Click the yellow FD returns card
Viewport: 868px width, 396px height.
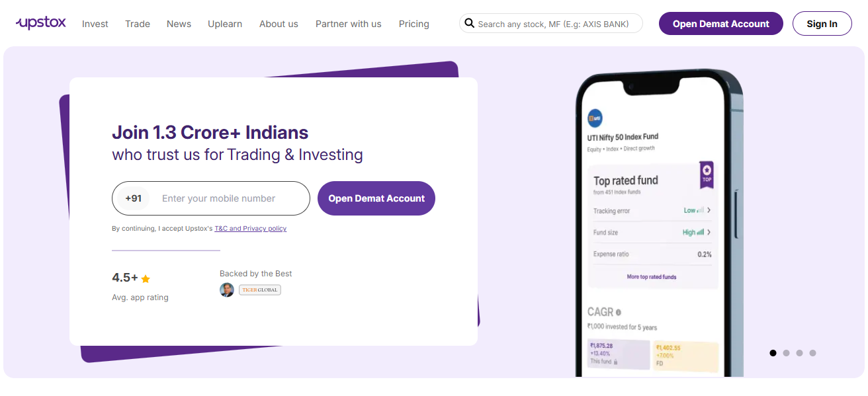685,356
